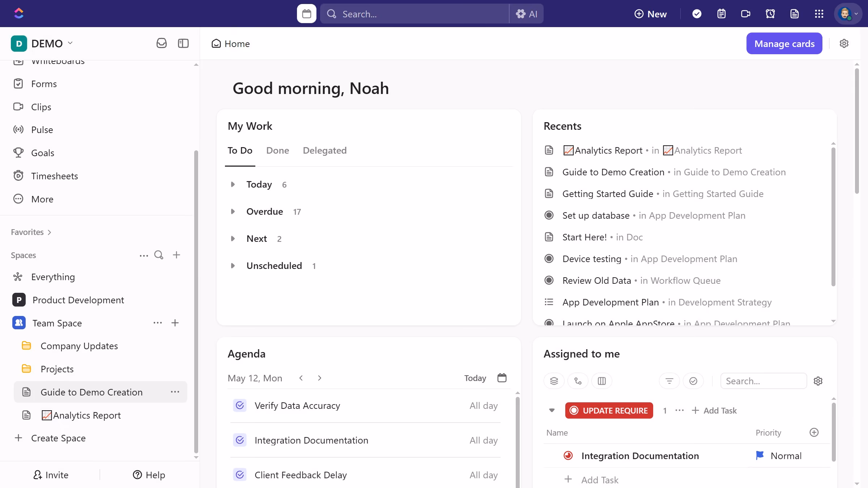This screenshot has height=488, width=868.
Task: Click More in the sidebar
Action: click(x=42, y=199)
